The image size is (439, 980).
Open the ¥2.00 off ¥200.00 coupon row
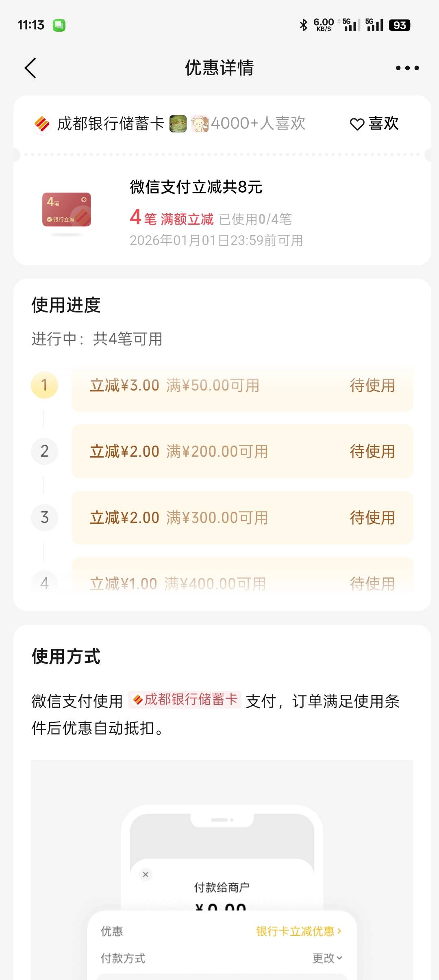click(242, 451)
